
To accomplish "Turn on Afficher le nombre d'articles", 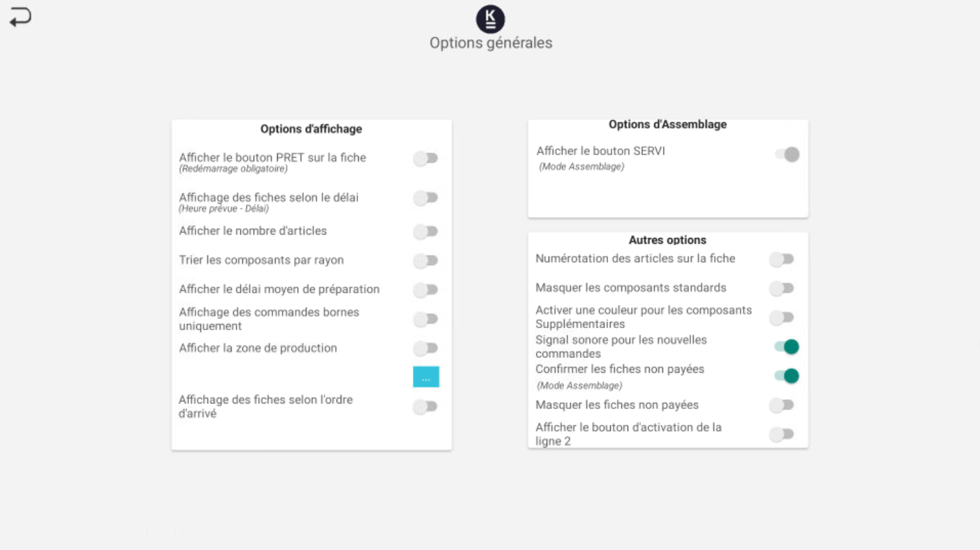I will click(x=425, y=231).
